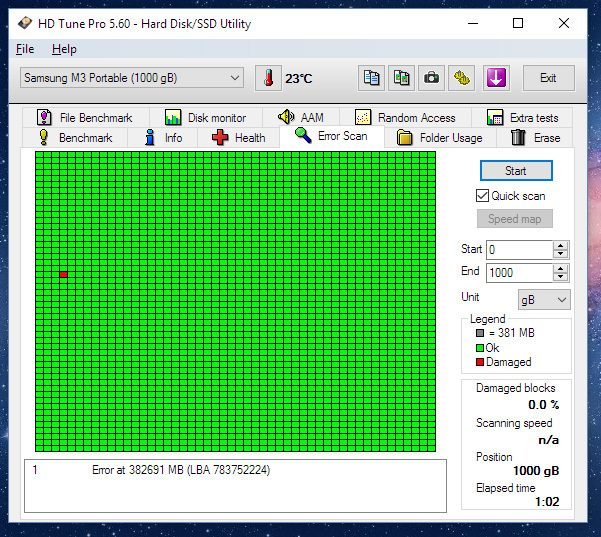The height and width of the screenshot is (537, 601).
Task: Open the Unit gB dropdown
Action: [x=544, y=300]
